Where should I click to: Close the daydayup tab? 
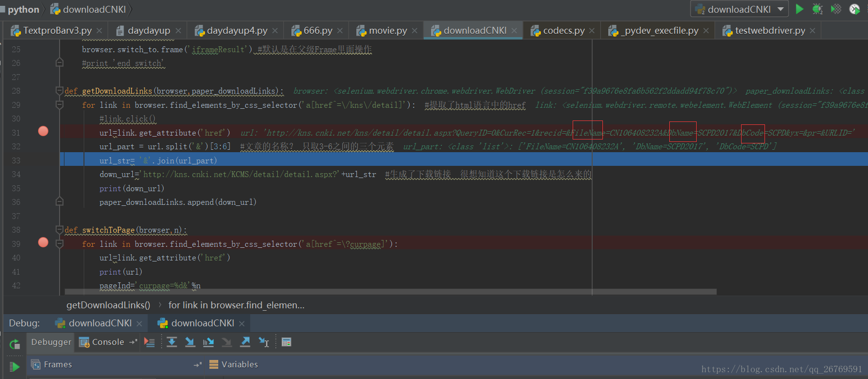178,31
